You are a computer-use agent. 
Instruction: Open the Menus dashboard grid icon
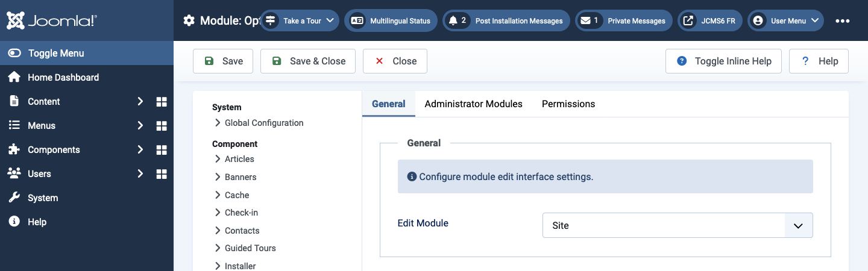coord(162,126)
